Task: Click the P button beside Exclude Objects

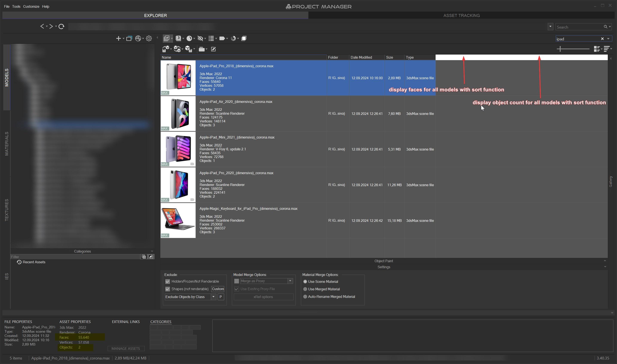Action: (x=221, y=297)
